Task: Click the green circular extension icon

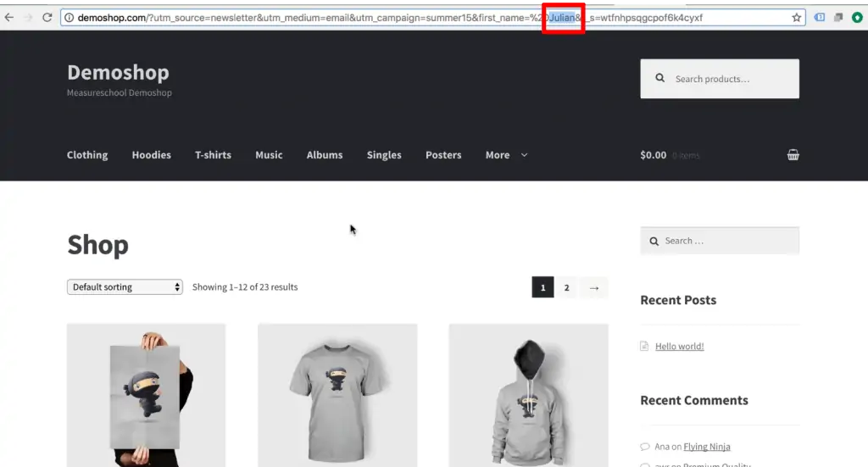Action: (x=857, y=18)
